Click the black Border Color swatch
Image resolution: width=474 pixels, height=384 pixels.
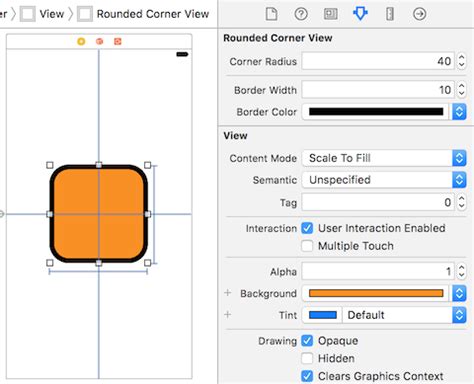click(x=376, y=112)
